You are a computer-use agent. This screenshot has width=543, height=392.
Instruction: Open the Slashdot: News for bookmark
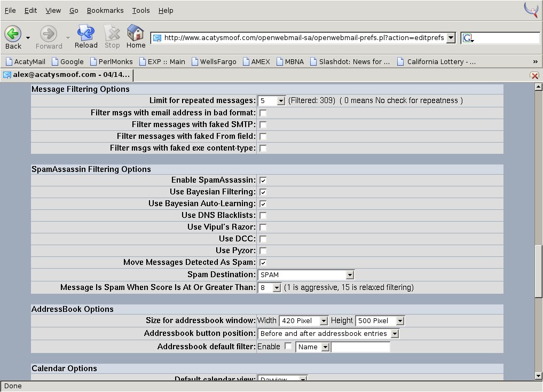pos(350,61)
